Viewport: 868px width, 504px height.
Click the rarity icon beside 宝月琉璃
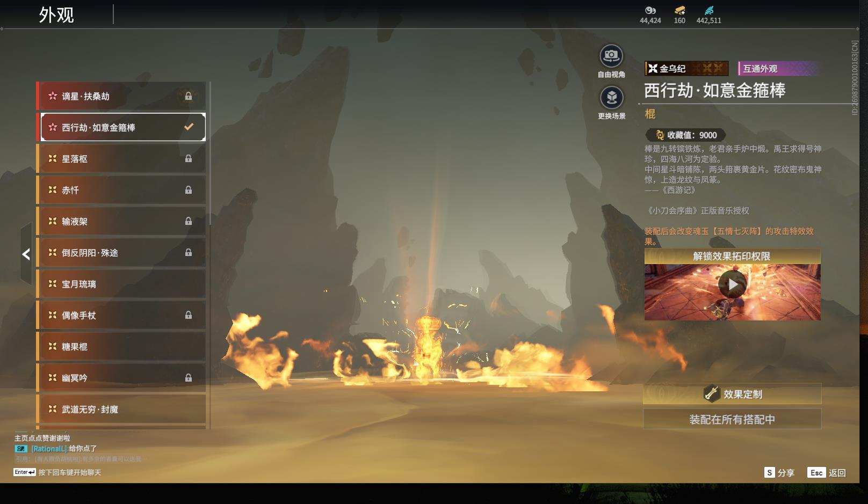click(x=53, y=284)
